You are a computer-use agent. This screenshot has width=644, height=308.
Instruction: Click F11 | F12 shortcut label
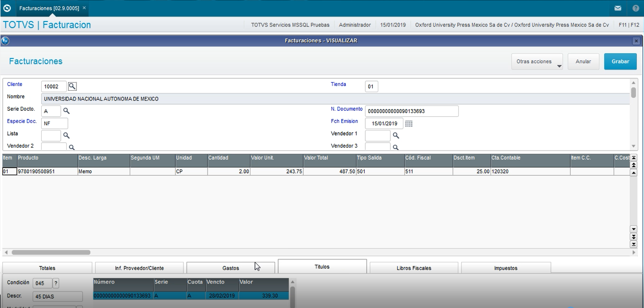pos(629,25)
